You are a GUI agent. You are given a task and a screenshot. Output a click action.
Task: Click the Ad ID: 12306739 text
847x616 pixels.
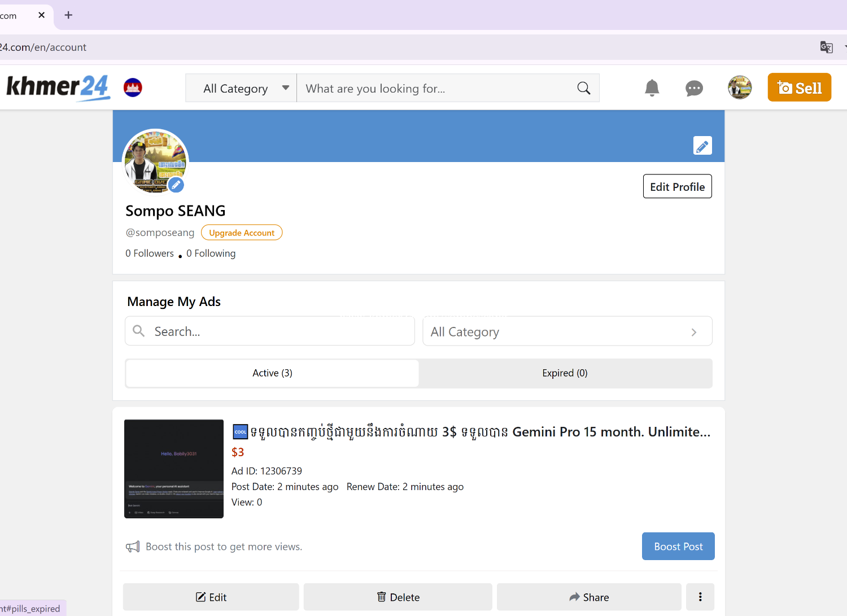click(267, 471)
